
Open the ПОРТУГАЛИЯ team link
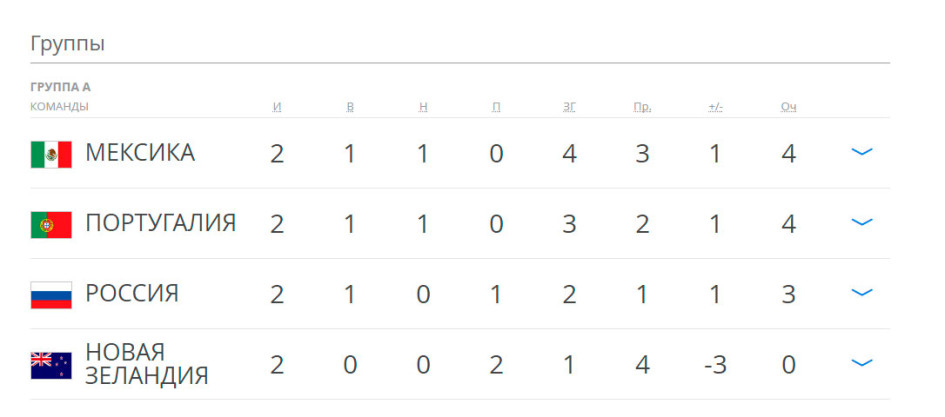click(160, 223)
